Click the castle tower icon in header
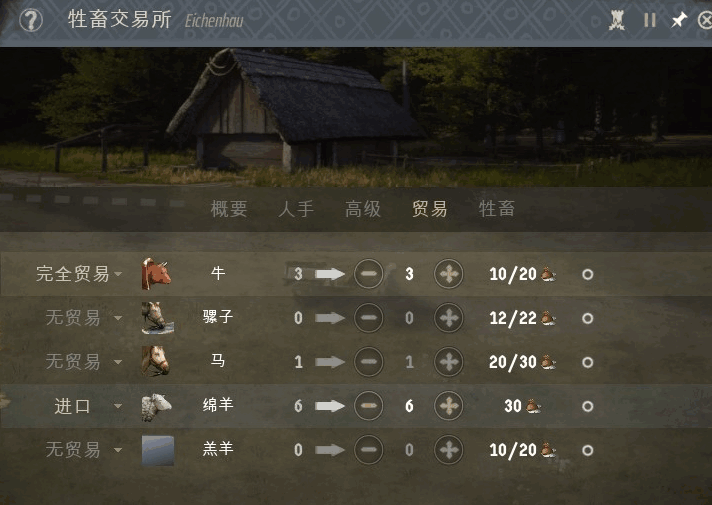Screen dimensions: 712x505 [x=617, y=20]
